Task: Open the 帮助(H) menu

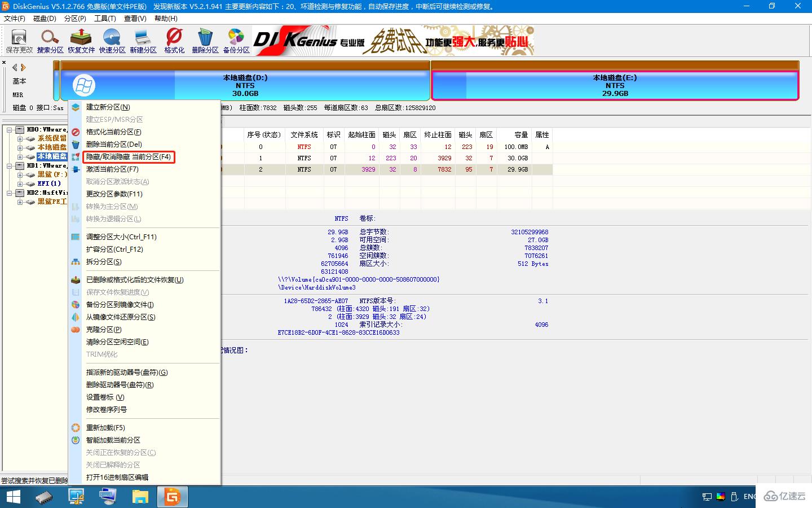Action: [x=166, y=19]
